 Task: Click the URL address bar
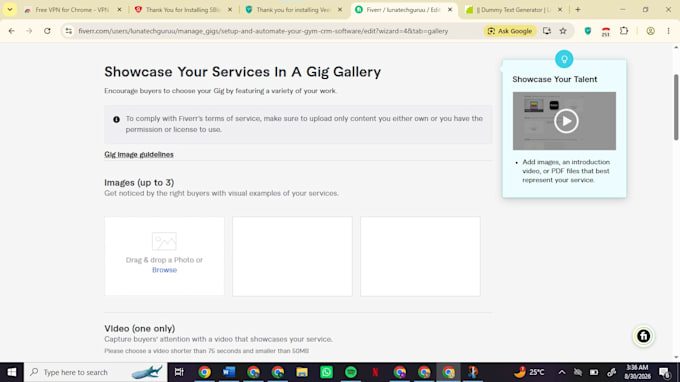tap(263, 31)
